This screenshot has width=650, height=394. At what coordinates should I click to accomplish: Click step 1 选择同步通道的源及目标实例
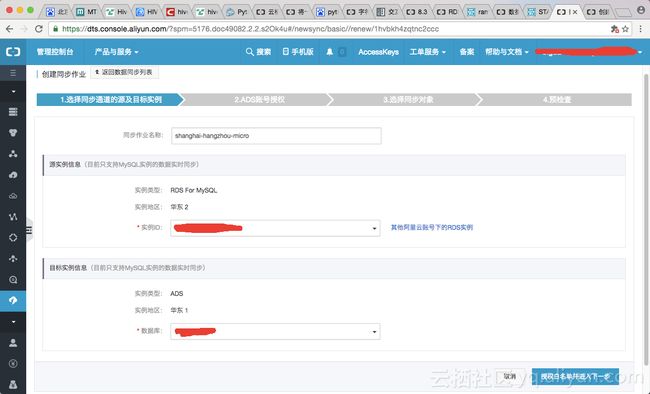[110, 100]
